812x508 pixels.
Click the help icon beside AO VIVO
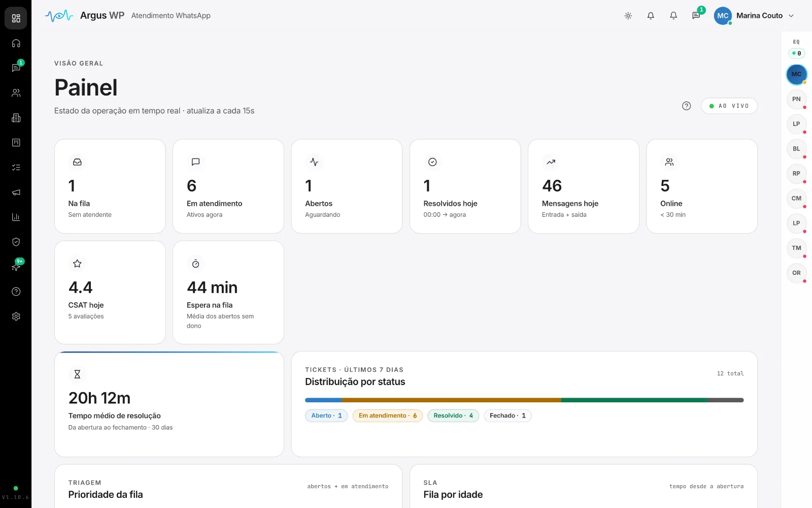coord(687,106)
